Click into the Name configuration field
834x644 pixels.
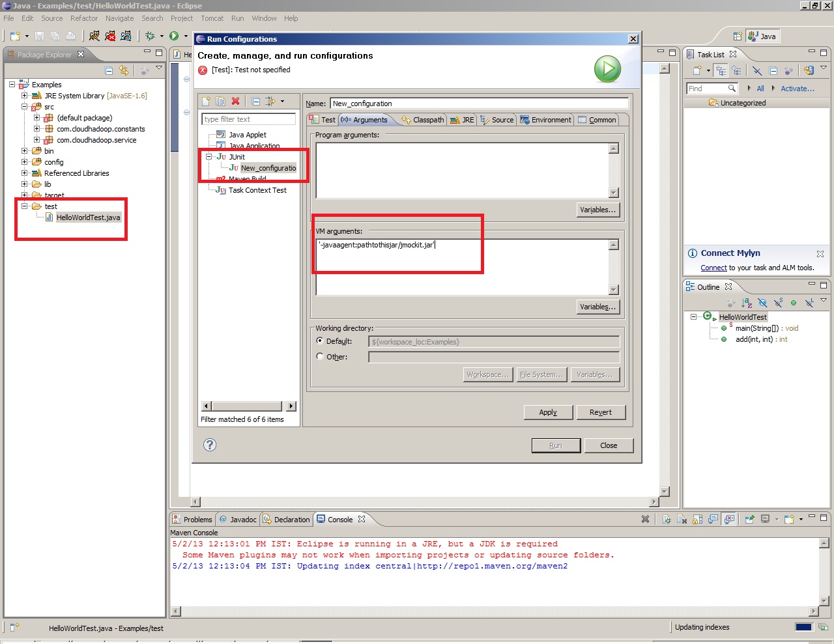click(x=479, y=104)
